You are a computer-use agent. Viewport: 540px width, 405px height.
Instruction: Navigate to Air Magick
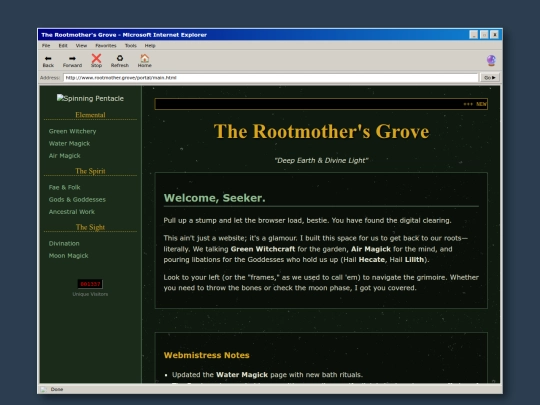(x=64, y=156)
